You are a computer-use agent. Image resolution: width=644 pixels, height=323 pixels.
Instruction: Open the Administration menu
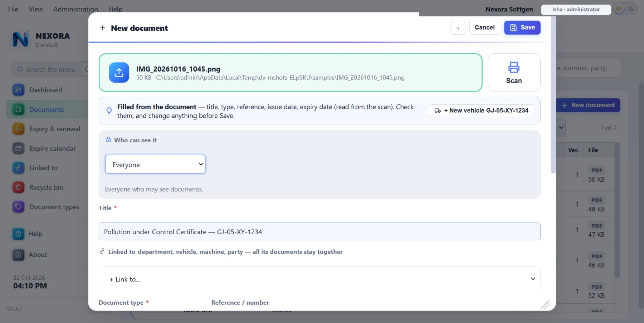[75, 9]
